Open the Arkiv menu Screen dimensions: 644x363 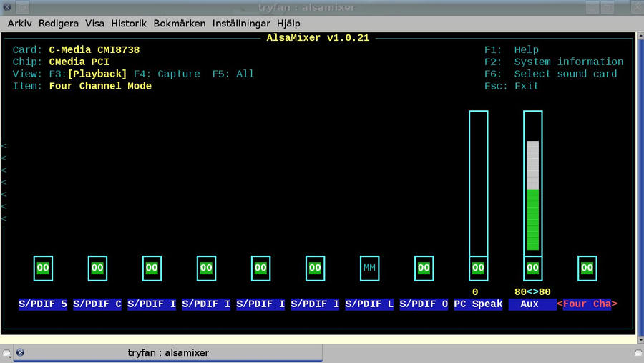point(19,24)
